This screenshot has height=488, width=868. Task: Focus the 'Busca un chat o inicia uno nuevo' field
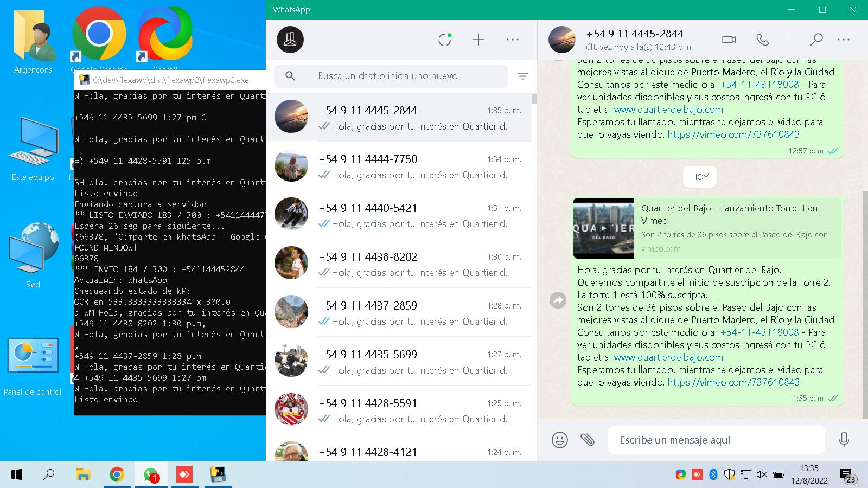(x=391, y=76)
